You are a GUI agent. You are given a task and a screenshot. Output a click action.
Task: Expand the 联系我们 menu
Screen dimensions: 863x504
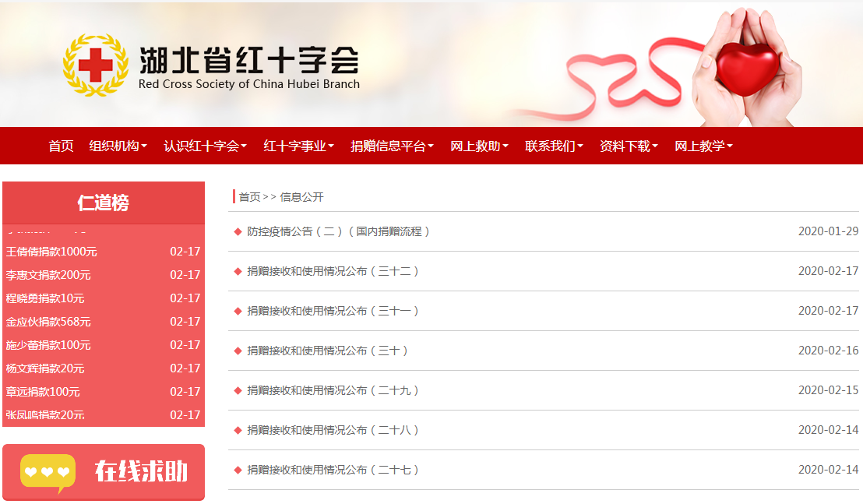pos(554,146)
